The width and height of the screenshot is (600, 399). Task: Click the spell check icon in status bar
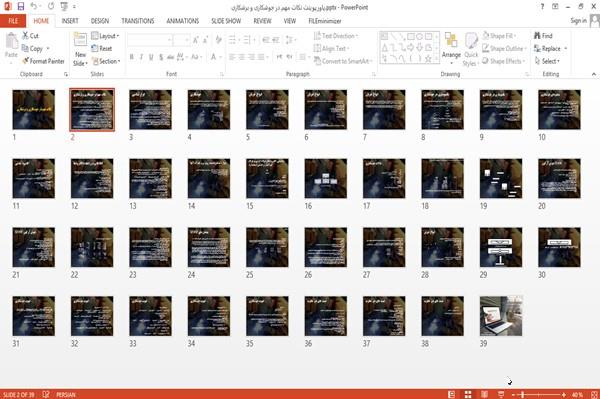(46, 394)
